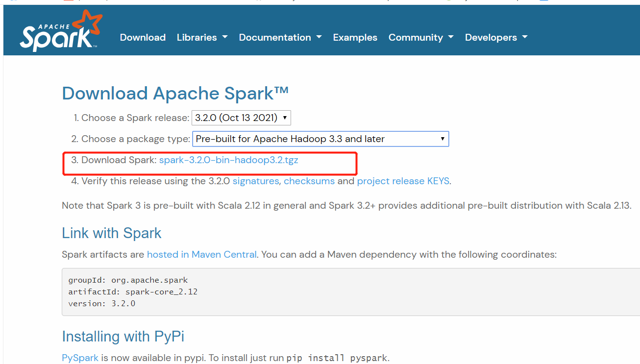Go to the Examples page
Viewport: 640px width, 364px height.
[x=355, y=37]
